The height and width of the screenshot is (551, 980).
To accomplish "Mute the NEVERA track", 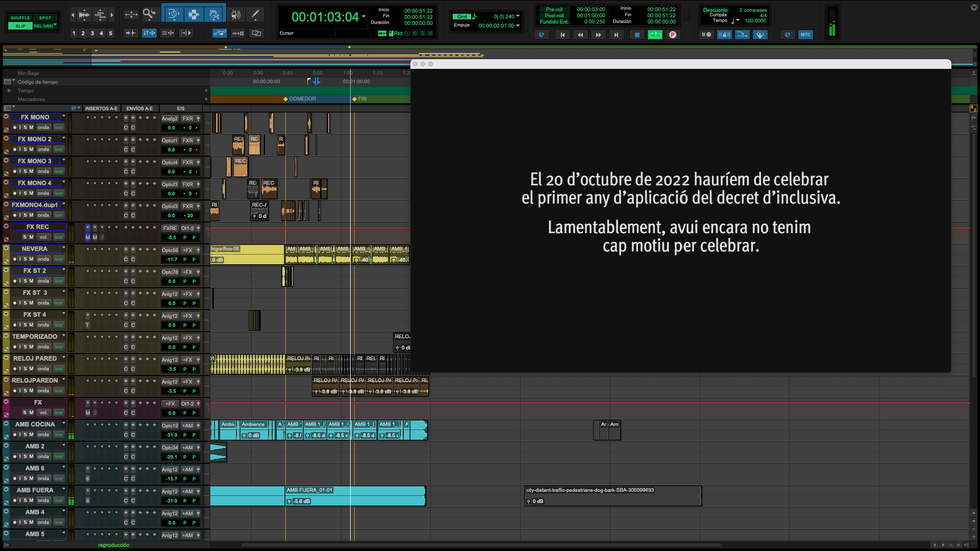I will (x=31, y=259).
